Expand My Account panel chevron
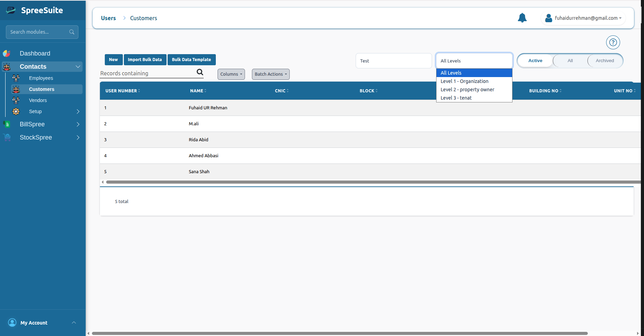 74,323
